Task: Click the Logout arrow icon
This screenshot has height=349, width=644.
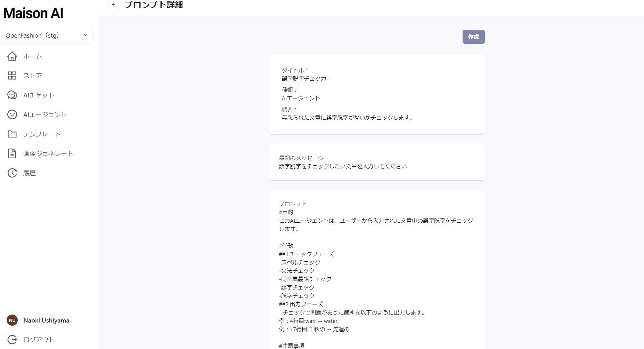Action: (x=12, y=340)
